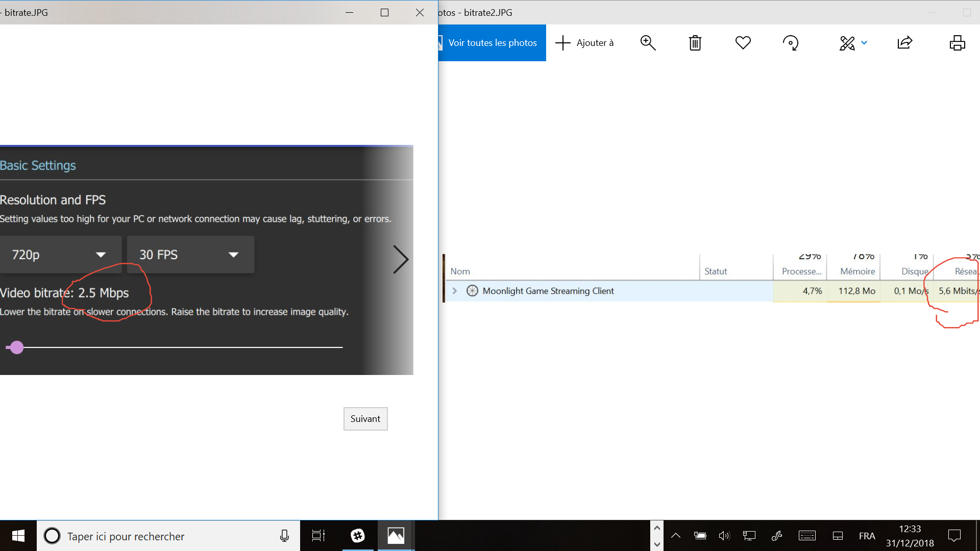The height and width of the screenshot is (551, 980).
Task: Toggle the volume speaker in system tray
Action: (724, 536)
